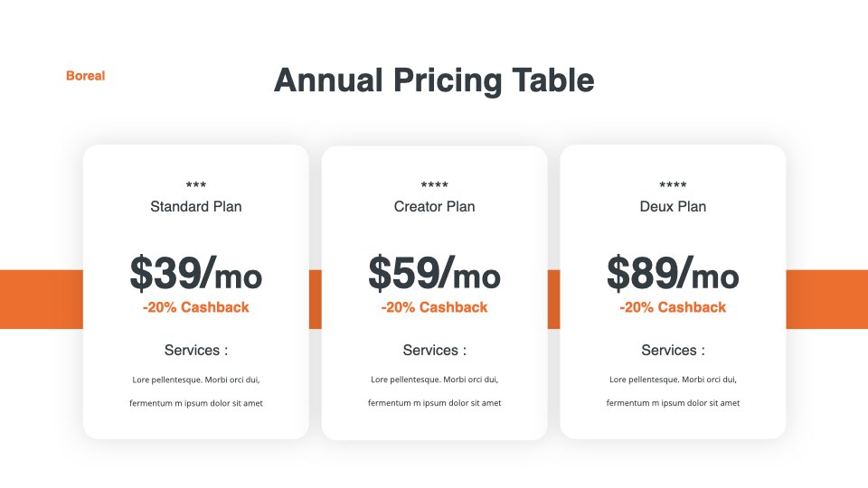Click the -20% Cashback text under $89/mo

pyautogui.click(x=673, y=307)
